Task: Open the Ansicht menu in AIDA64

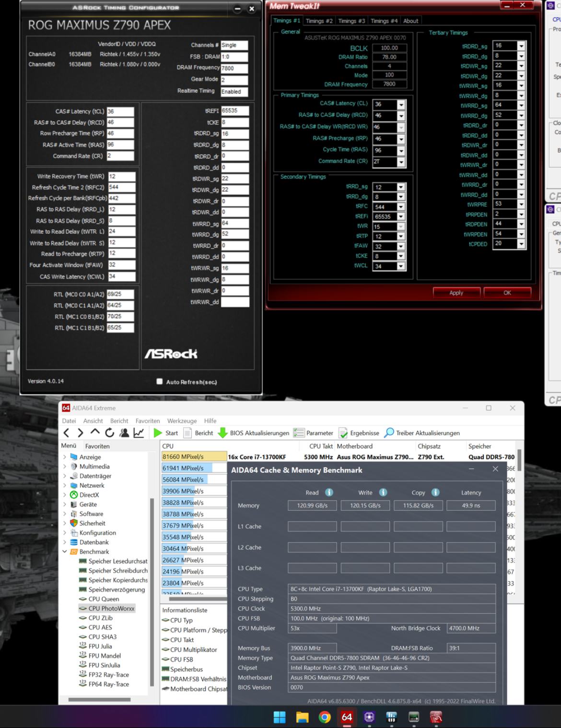Action: pos(93,421)
